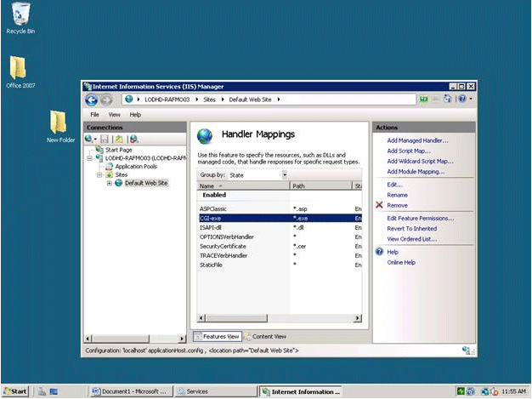Expand the Default Web Site tree node
Image resolution: width=532 pixels, height=399 pixels.
click(x=108, y=183)
